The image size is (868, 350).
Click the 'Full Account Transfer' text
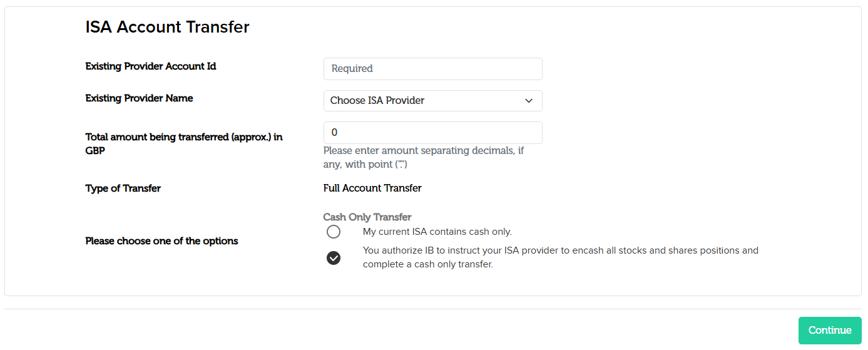click(372, 188)
